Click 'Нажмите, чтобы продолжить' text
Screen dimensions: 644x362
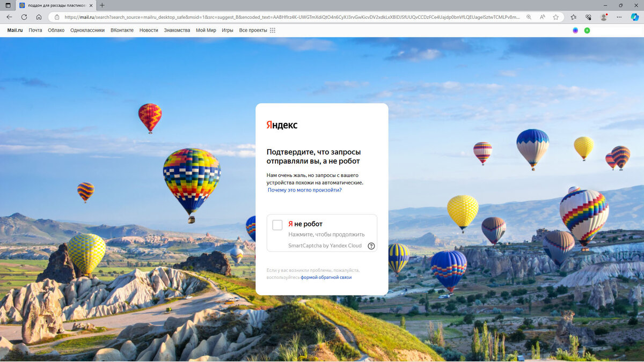326,234
